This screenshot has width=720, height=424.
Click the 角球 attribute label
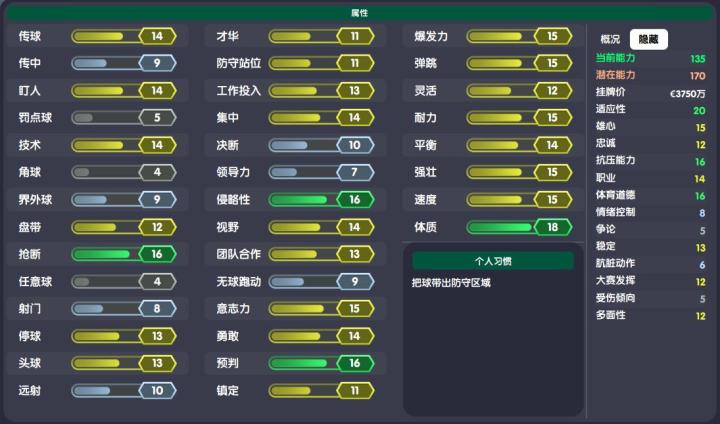(x=29, y=172)
